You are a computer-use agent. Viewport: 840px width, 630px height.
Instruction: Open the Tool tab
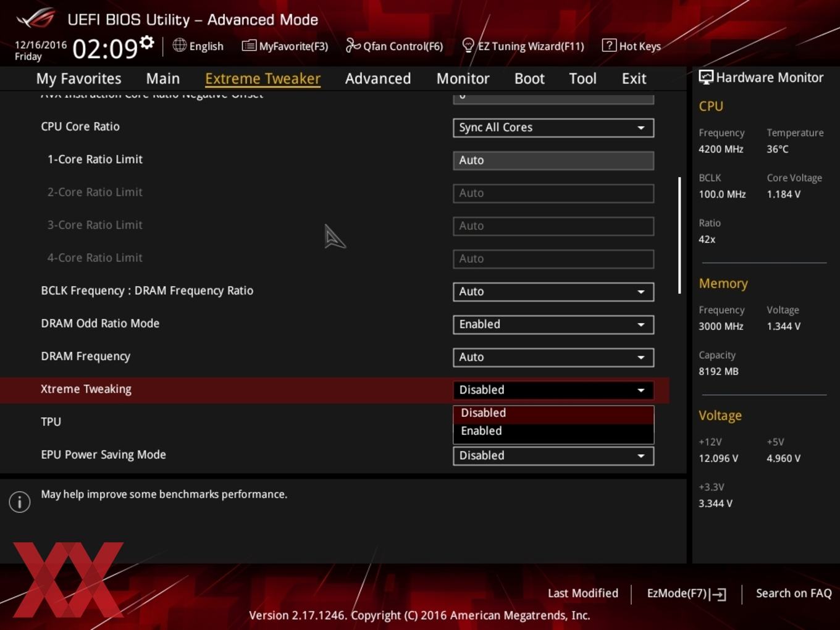coord(582,78)
